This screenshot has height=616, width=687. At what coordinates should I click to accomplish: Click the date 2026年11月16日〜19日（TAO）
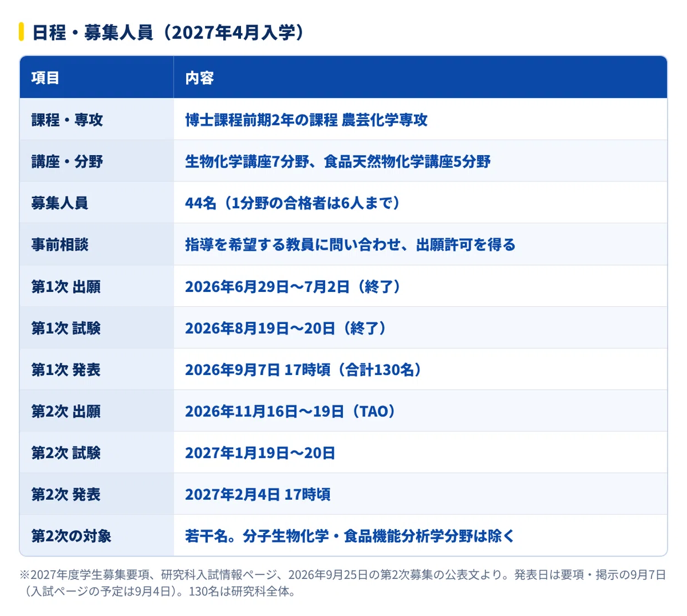[x=291, y=411]
